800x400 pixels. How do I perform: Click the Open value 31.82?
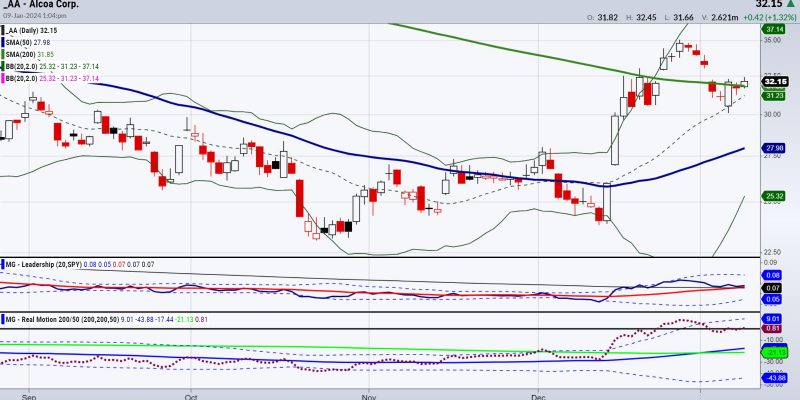tap(610, 17)
